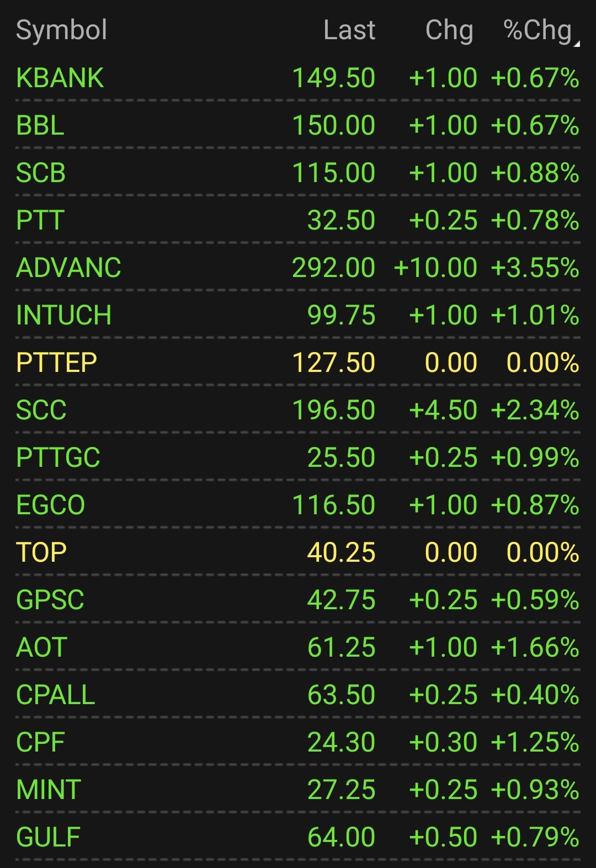Select the INTUCH symbol
Image resolution: width=596 pixels, height=868 pixels.
click(64, 315)
